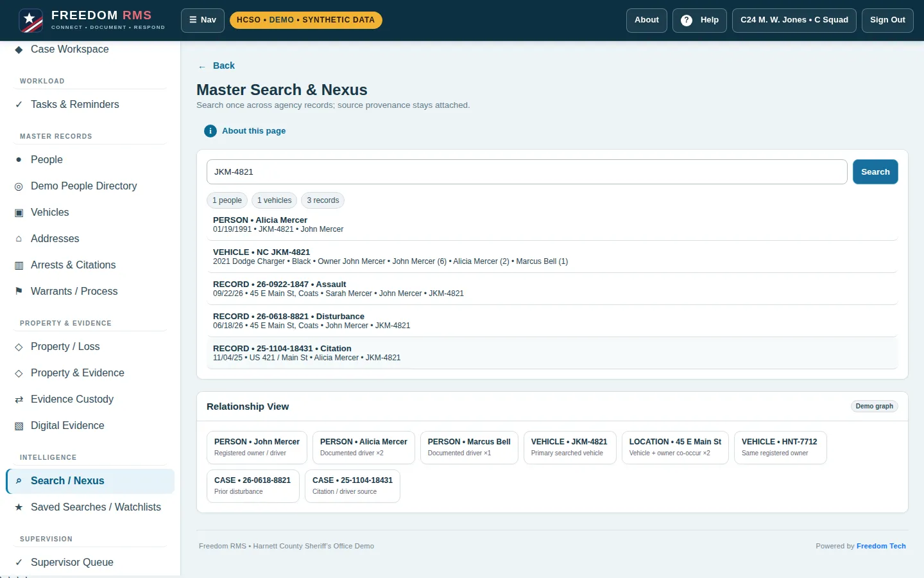This screenshot has height=578, width=924.
Task: Click the Demo graph badge
Action: coord(874,407)
